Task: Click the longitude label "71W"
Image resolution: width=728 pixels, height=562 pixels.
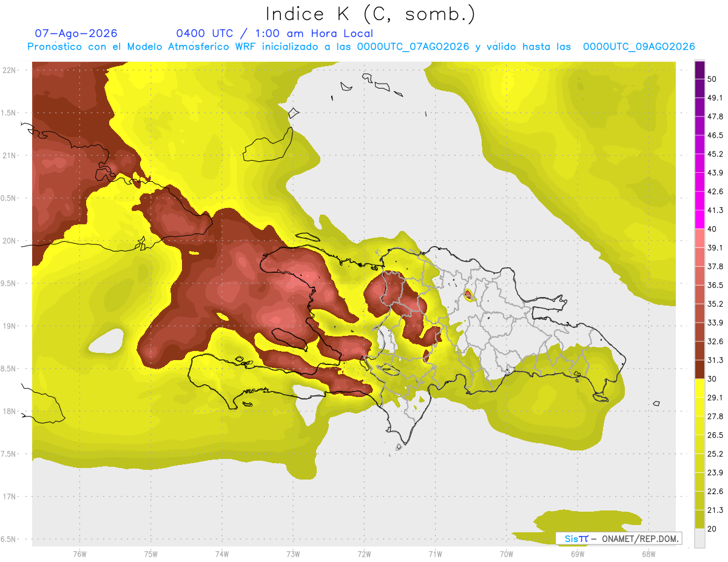Action: click(x=435, y=554)
